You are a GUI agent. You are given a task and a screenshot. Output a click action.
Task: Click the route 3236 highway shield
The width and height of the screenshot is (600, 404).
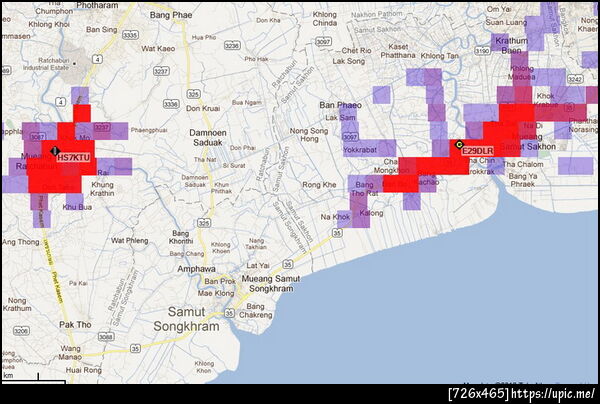tap(232, 46)
